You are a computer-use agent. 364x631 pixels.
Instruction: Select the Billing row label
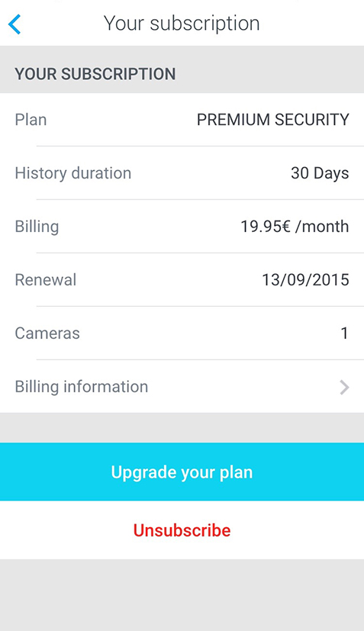click(37, 227)
